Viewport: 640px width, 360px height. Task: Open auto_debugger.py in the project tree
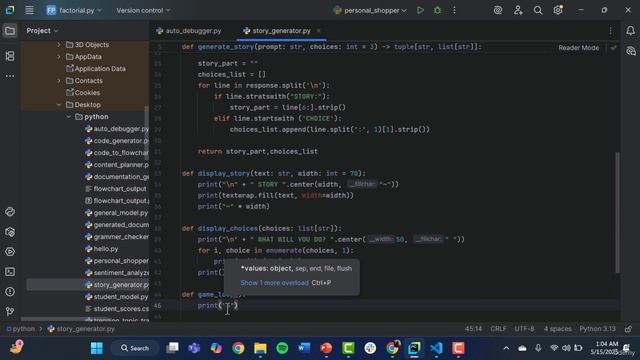117,129
